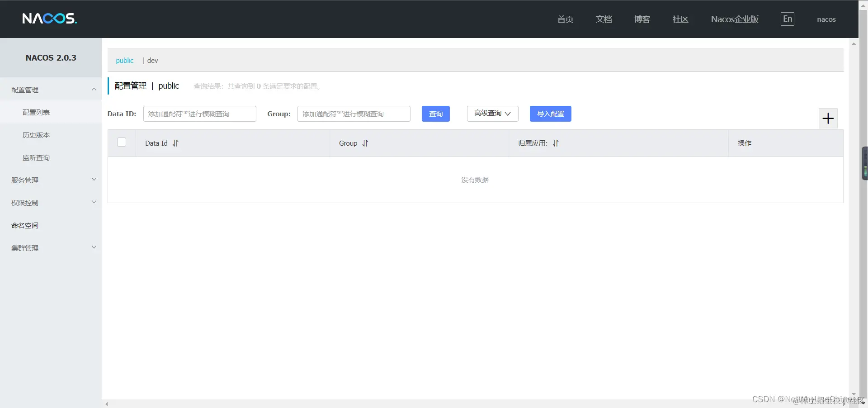
Task: Open 配置列表 in the sidebar
Action: (x=51, y=112)
